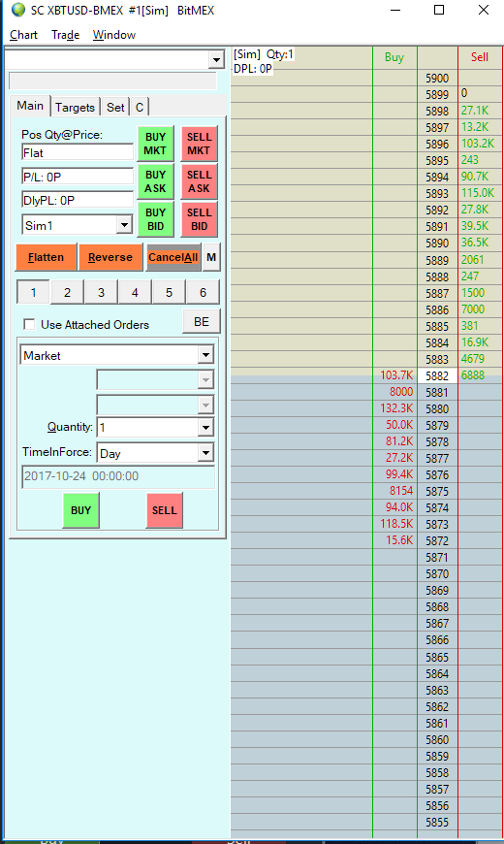Click price level 5890 in ladder
This screenshot has height=844, width=504.
[x=437, y=243]
